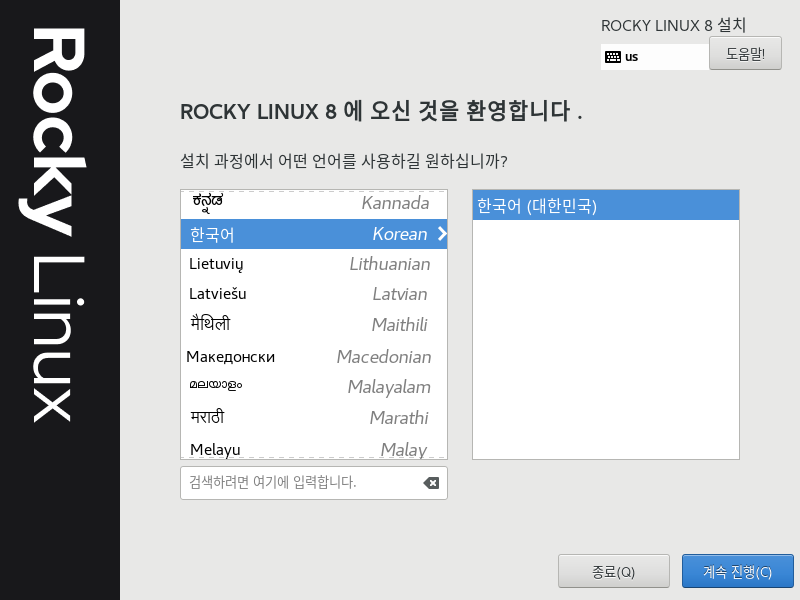
Task: Select the Lietuvių Lithuanian language row
Action: [314, 264]
